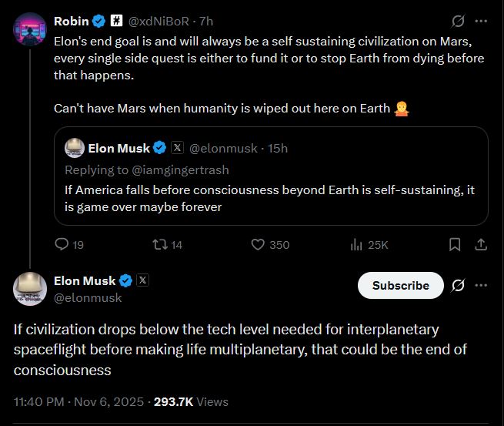The height and width of the screenshot is (426, 504).
Task: Open more options on Robin's post
Action: click(481, 20)
